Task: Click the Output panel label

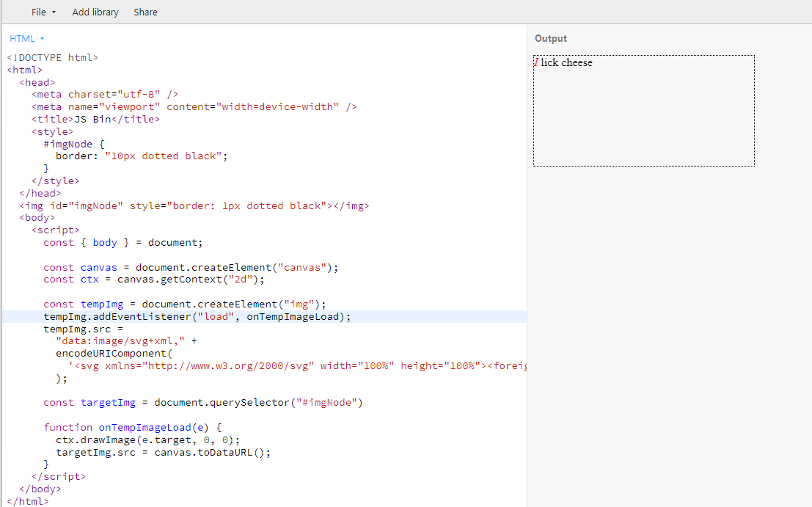Action: pos(550,38)
